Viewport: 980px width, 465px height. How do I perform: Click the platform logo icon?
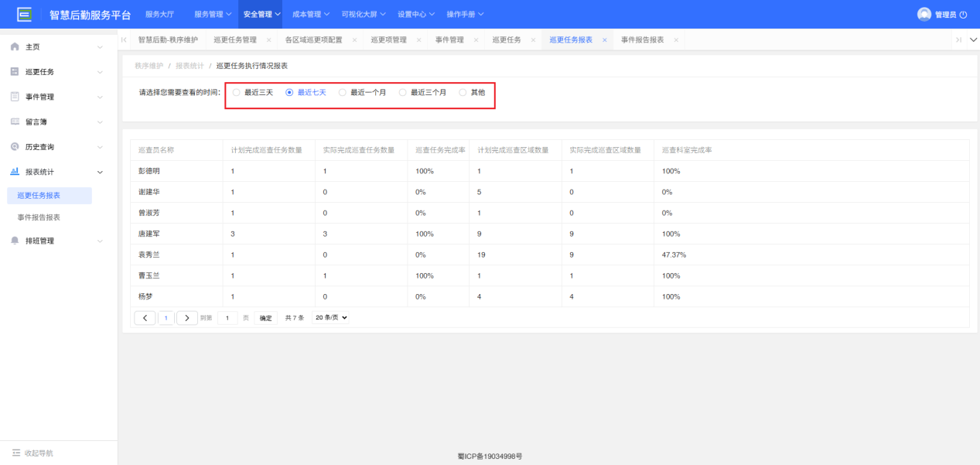point(25,14)
